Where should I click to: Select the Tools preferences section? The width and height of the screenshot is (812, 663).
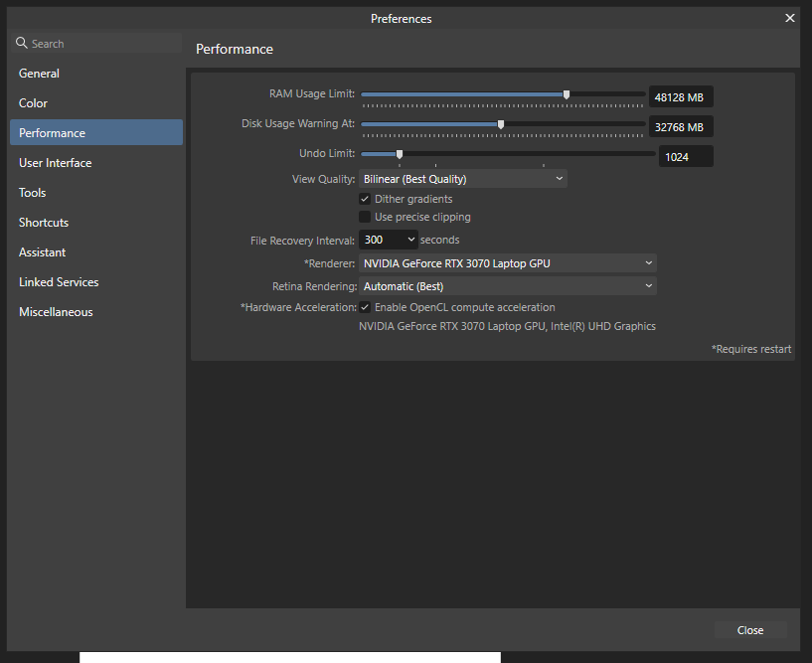pyautogui.click(x=33, y=193)
